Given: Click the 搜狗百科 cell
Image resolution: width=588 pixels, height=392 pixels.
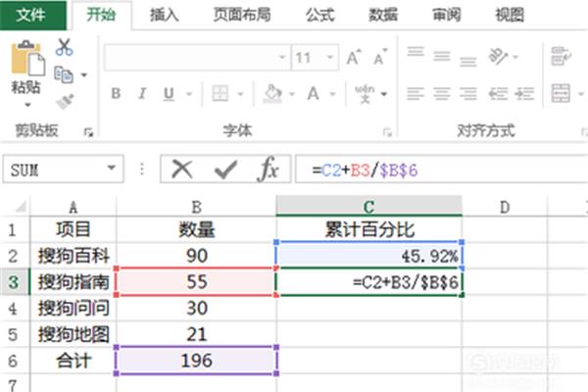Looking at the screenshot, I should pos(73,256).
